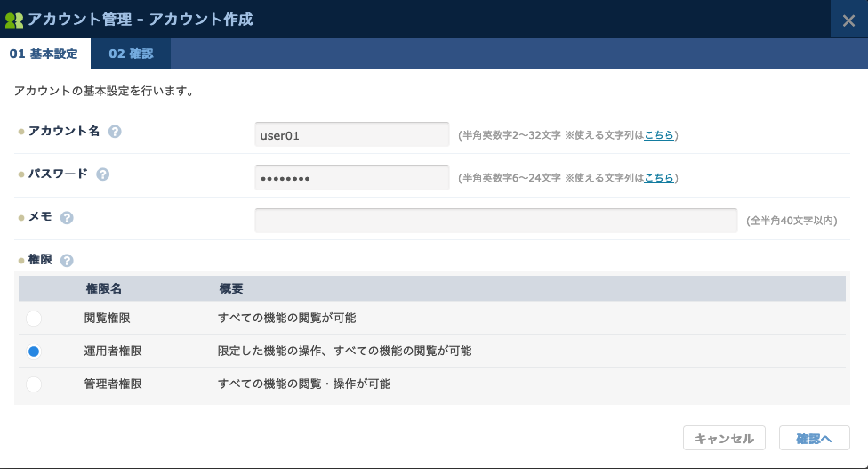Proceed with the 確認へ button
Screen dimensions: 868x469
click(x=814, y=439)
